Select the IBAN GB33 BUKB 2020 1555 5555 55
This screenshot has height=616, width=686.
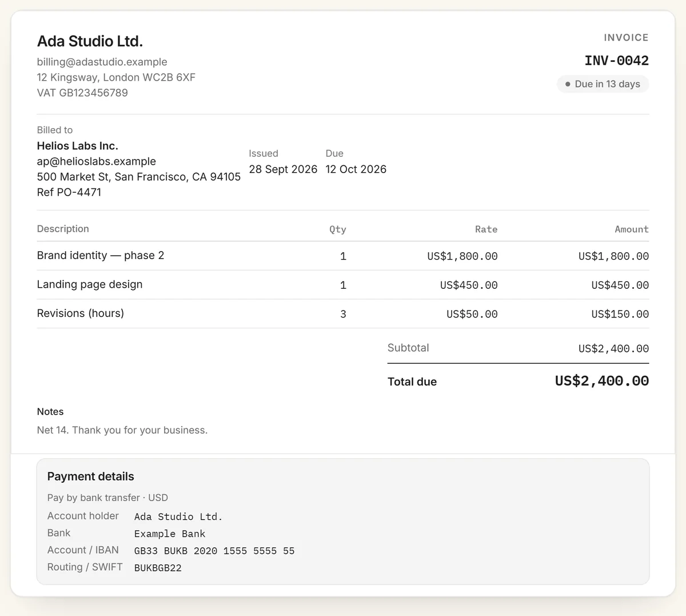pos(214,551)
